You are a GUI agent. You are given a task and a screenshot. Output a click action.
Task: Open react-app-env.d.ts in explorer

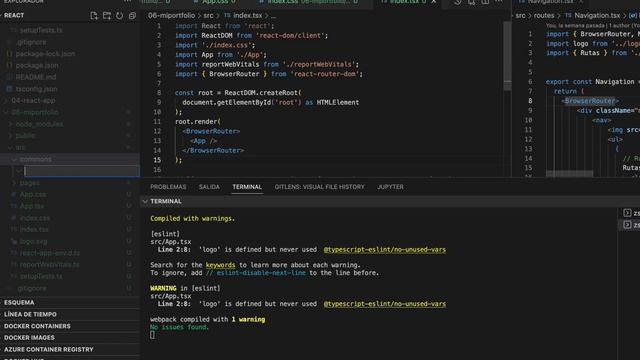click(x=50, y=253)
